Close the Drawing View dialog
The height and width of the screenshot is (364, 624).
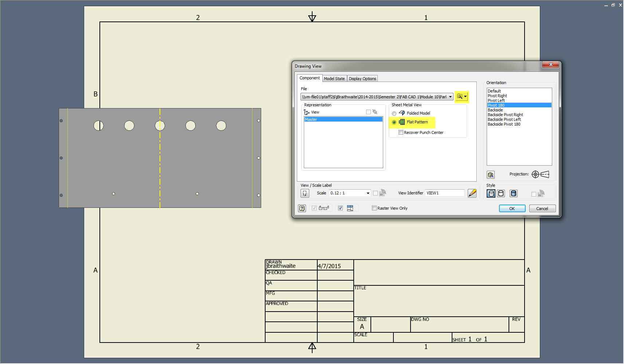point(551,65)
